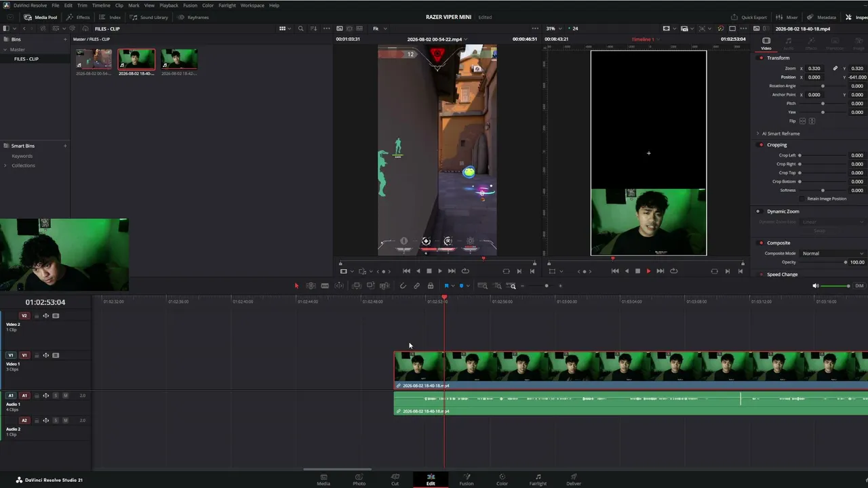The width and height of the screenshot is (868, 488).
Task: Open the Effects panel
Action: (x=79, y=17)
